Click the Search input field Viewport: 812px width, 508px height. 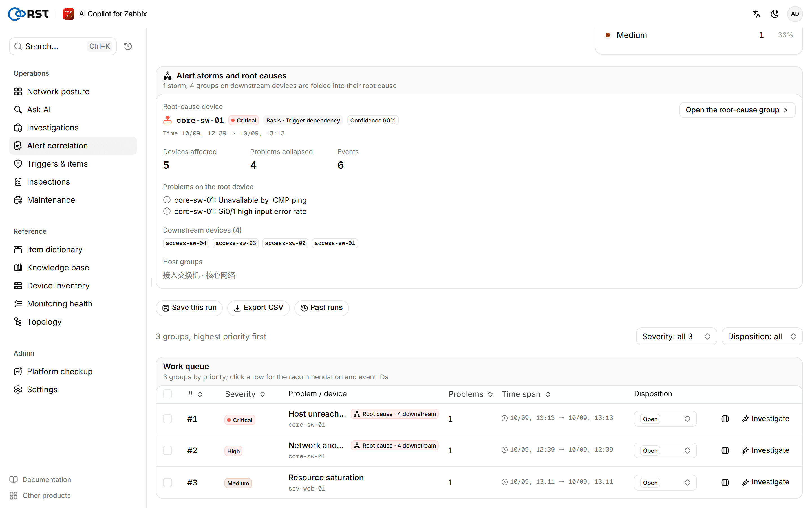63,46
